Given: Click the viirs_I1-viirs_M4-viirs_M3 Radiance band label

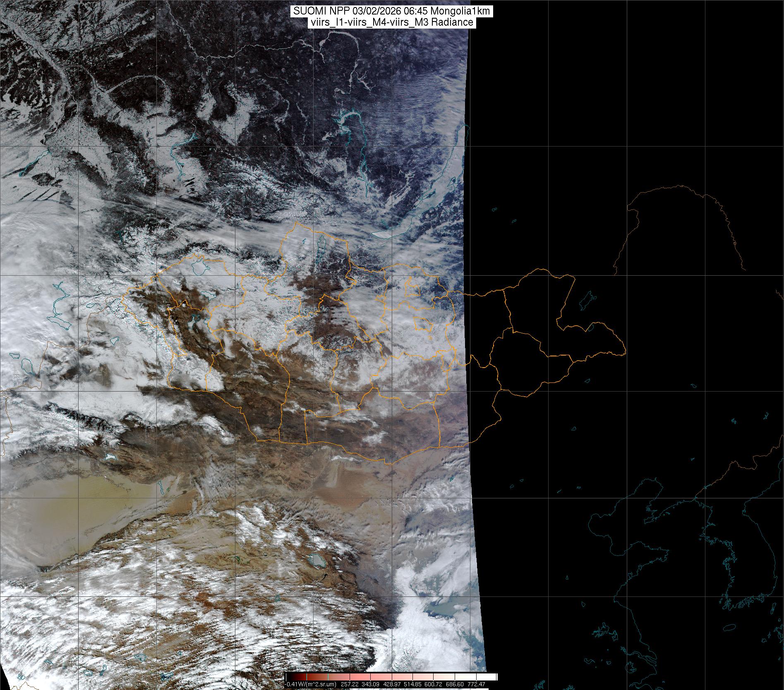Looking at the screenshot, I should point(391,22).
